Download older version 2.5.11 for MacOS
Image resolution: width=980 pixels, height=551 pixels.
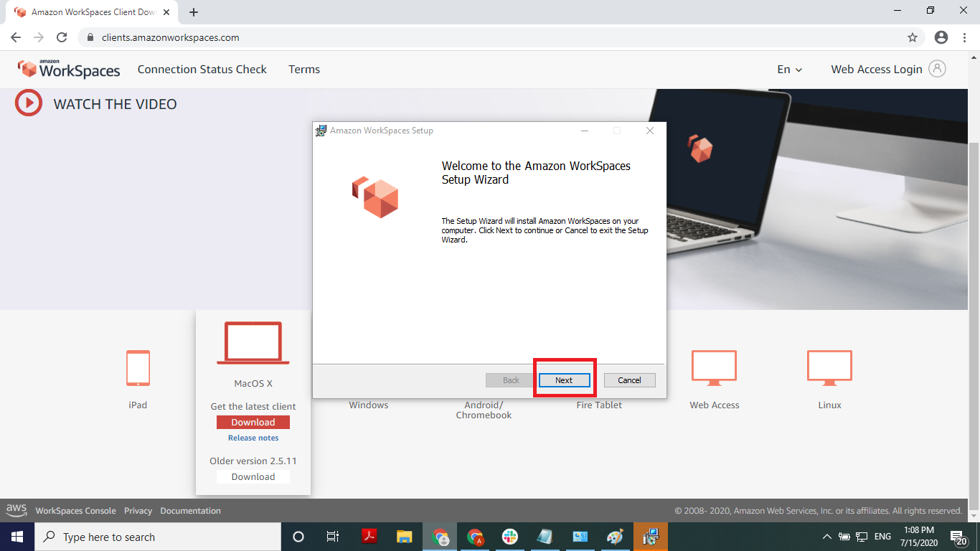pyautogui.click(x=253, y=476)
